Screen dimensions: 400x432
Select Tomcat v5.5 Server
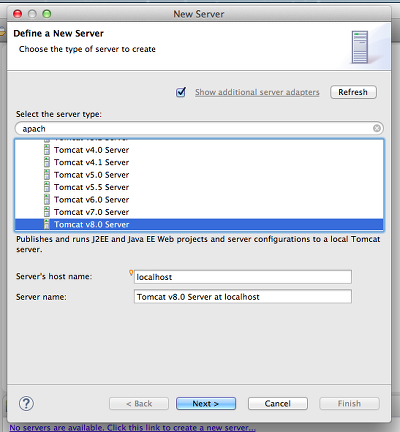click(199, 187)
